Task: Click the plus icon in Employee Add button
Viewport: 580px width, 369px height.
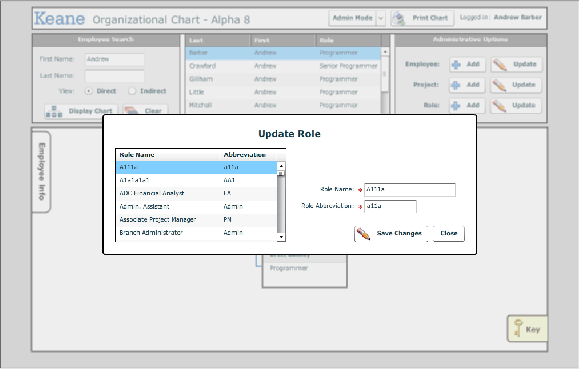Action: (456, 64)
